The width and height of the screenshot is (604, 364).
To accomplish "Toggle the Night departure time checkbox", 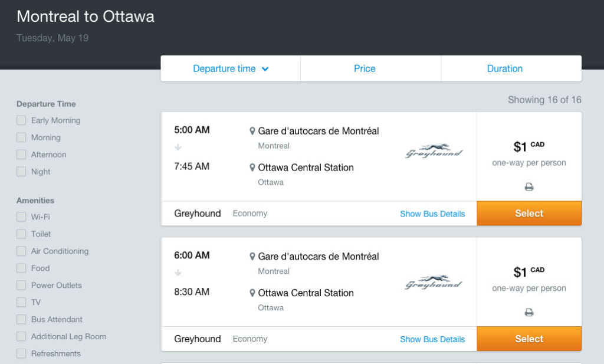I will pyautogui.click(x=21, y=172).
